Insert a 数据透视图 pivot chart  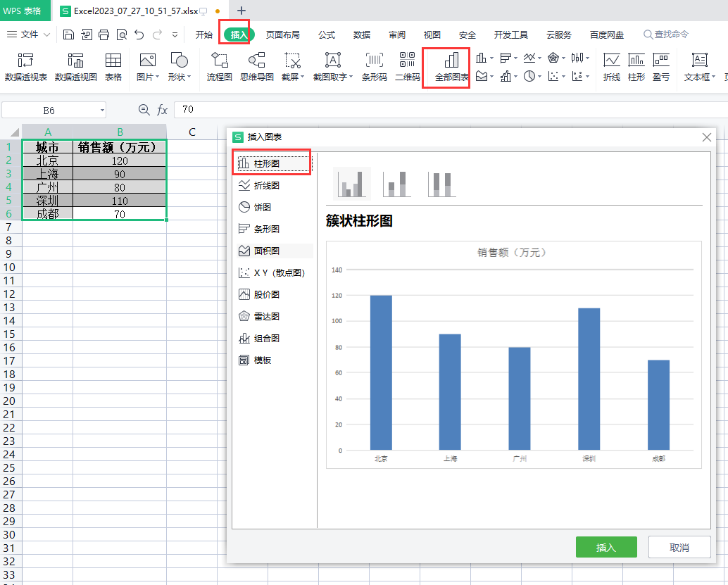pyautogui.click(x=75, y=67)
